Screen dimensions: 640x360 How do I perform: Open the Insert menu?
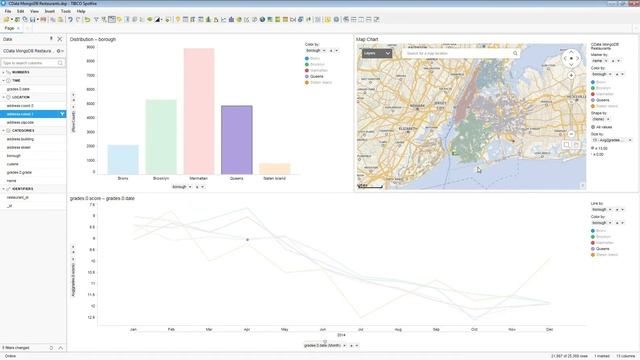point(50,11)
